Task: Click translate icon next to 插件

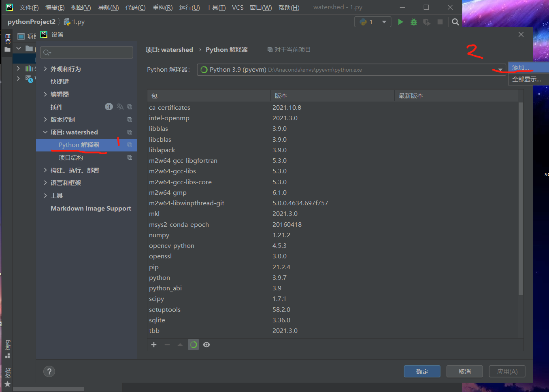Action: (120, 107)
